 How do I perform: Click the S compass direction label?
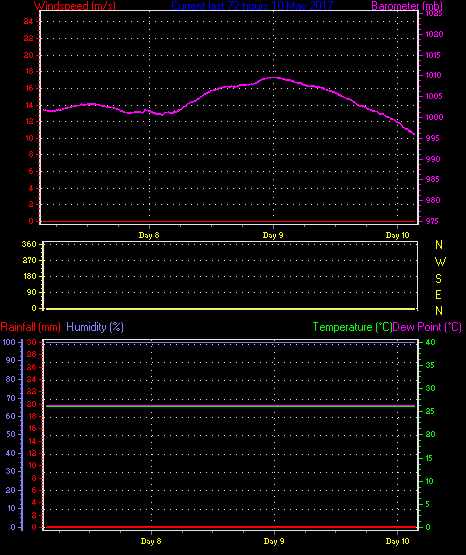coord(438,279)
